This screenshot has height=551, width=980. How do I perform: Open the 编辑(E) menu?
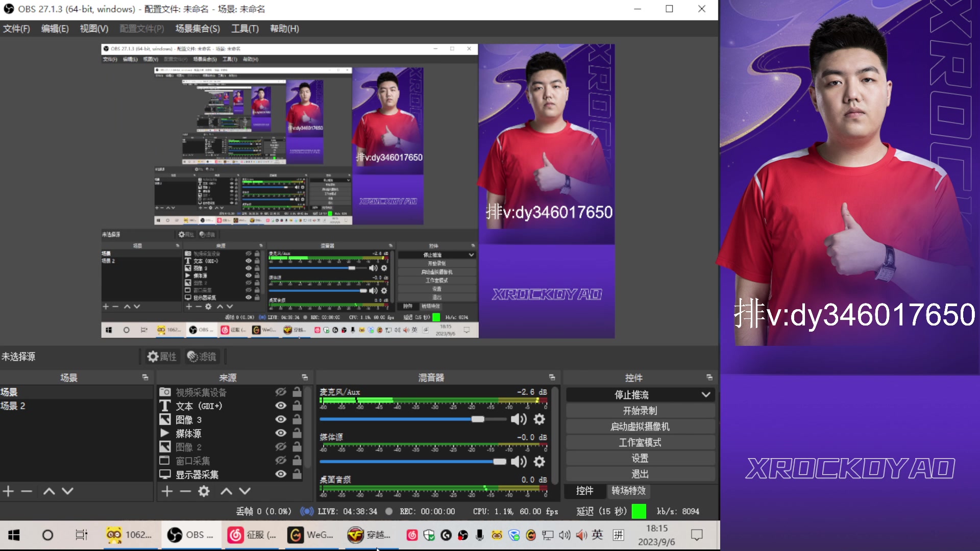(55, 29)
